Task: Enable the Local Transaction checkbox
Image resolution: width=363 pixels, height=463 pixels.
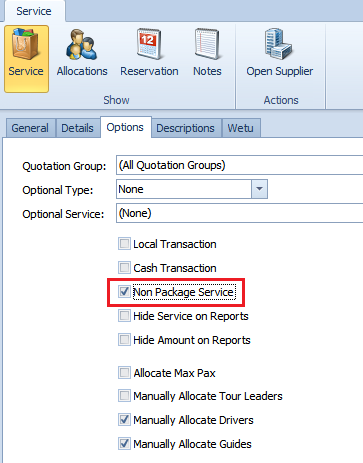Action: (x=124, y=244)
